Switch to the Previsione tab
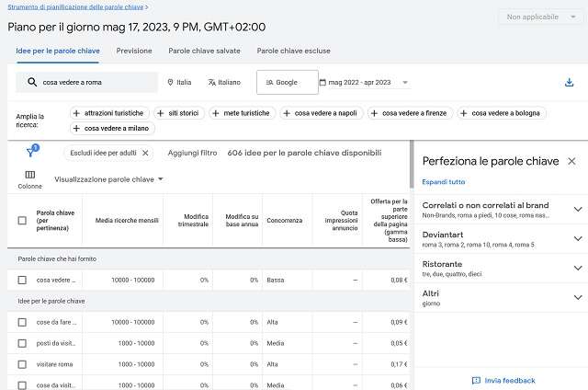588x390 pixels. pos(134,52)
